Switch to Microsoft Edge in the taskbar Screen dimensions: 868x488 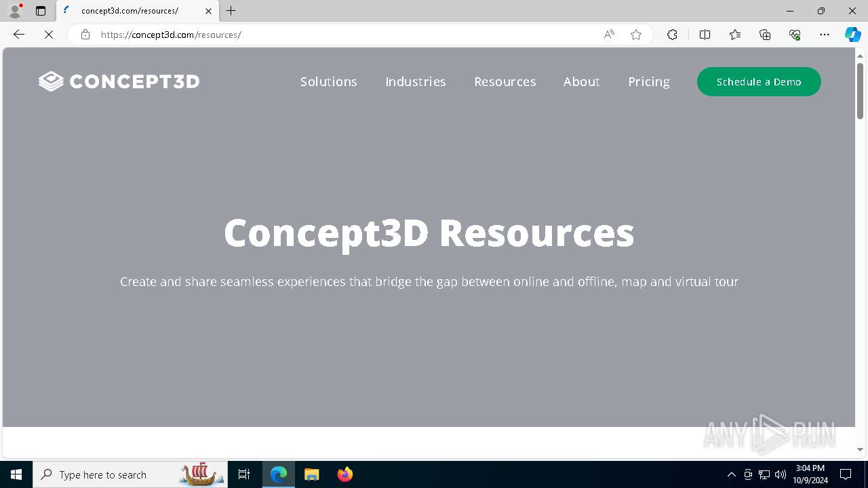[279, 474]
